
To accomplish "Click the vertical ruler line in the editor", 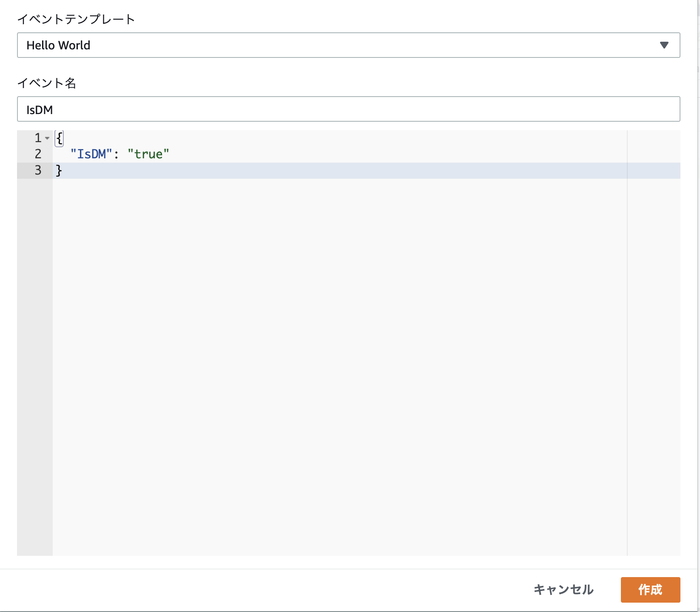I will point(627,298).
